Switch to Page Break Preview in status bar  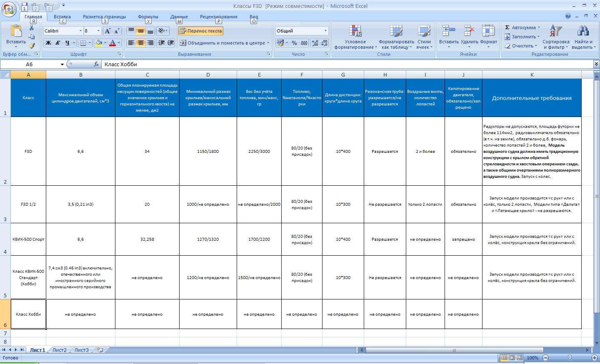[x=520, y=358]
